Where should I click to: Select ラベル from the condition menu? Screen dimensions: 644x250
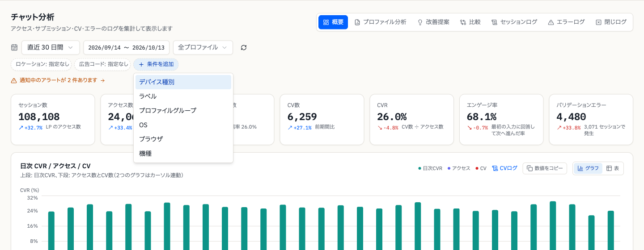click(x=183, y=96)
